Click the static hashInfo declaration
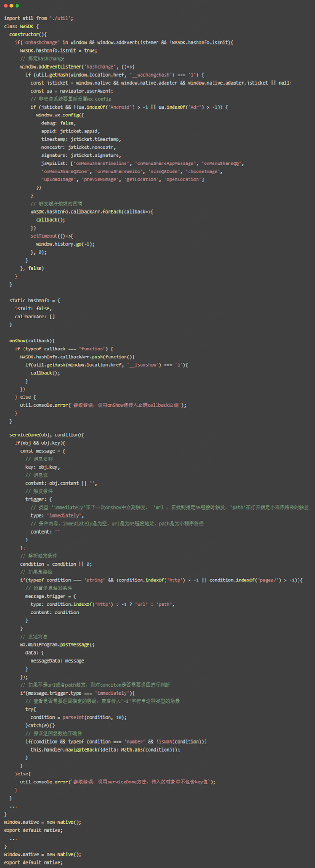315x868 pixels. pyautogui.click(x=34, y=301)
